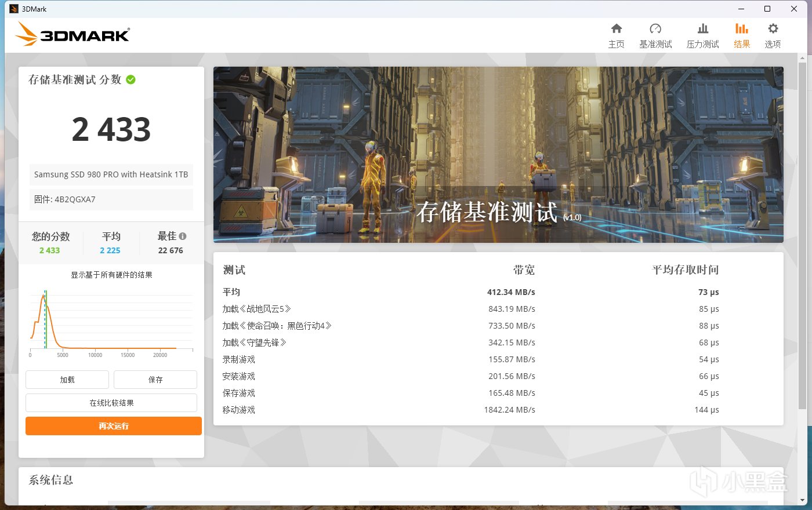This screenshot has height=510, width=812.
Task: Click the 201.56 MB/s bandwidth value
Action: coord(512,376)
